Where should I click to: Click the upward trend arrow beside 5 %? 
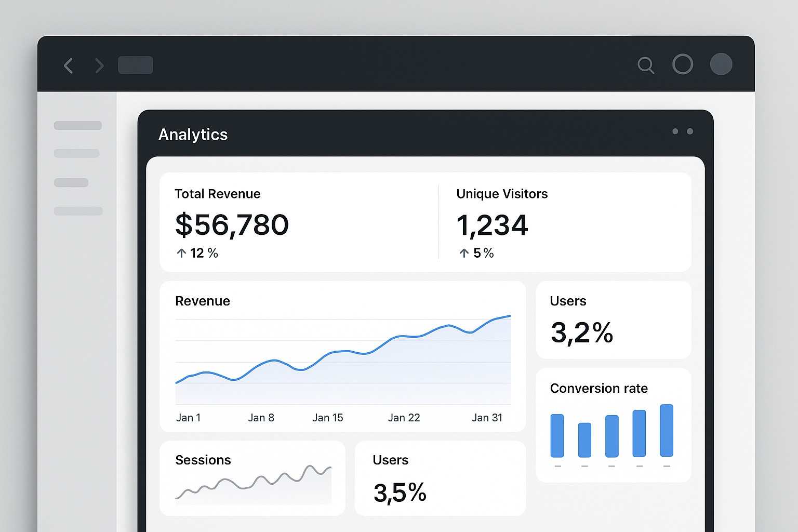tap(463, 253)
